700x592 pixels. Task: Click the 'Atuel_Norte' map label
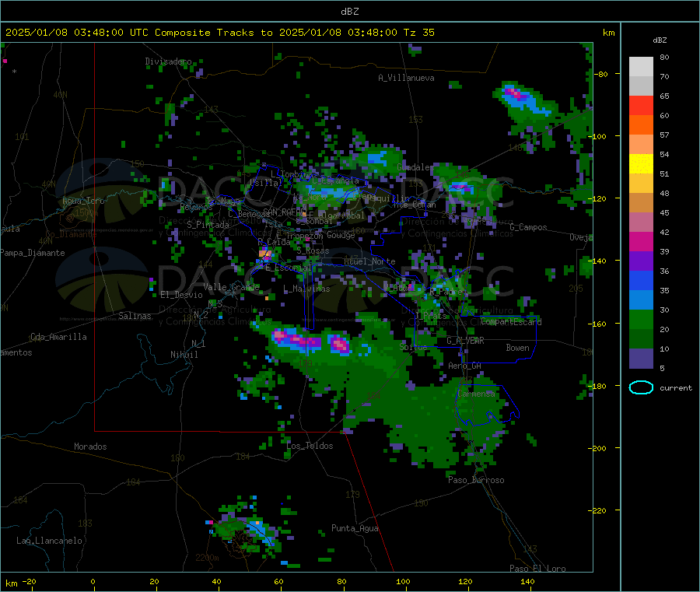[x=369, y=261]
